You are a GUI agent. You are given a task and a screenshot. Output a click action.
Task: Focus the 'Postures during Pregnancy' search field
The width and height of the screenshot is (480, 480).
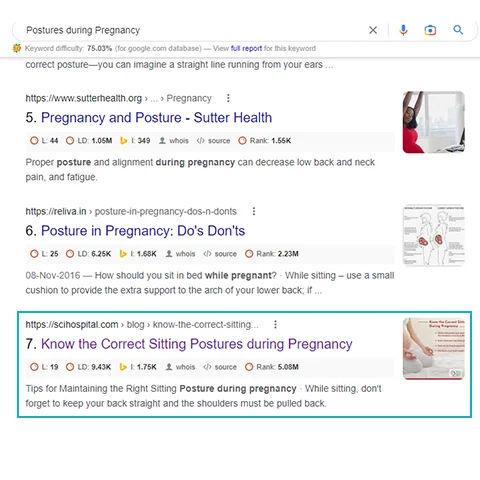193,30
